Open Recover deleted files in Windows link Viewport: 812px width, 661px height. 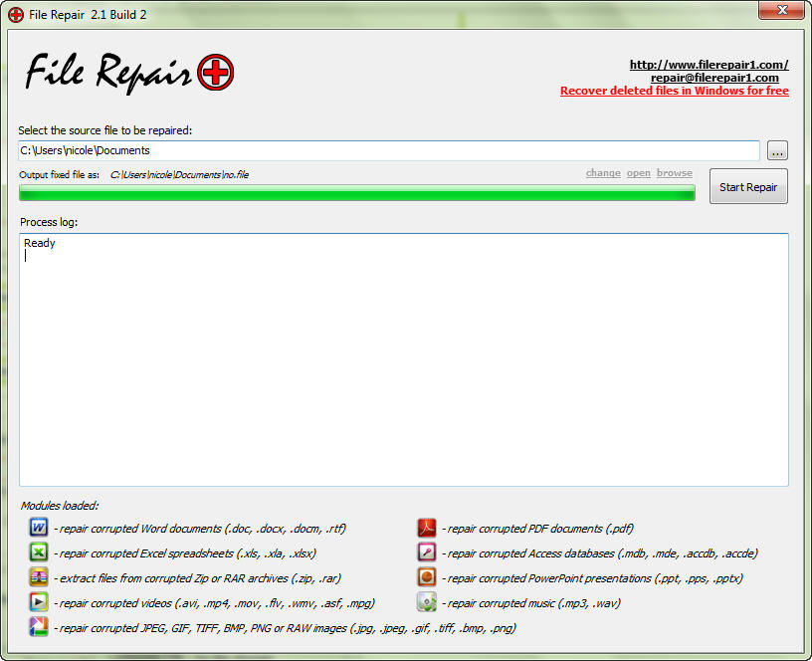pos(675,91)
